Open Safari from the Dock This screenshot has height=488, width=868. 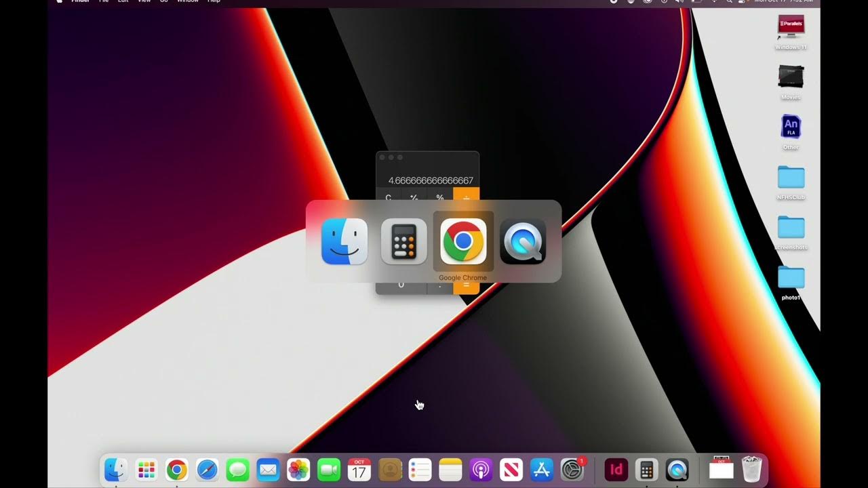pos(208,469)
